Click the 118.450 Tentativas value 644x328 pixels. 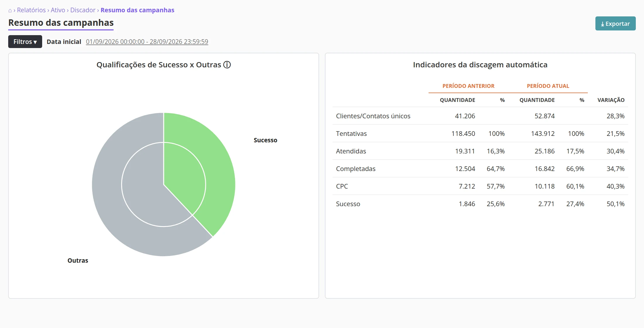[463, 134]
